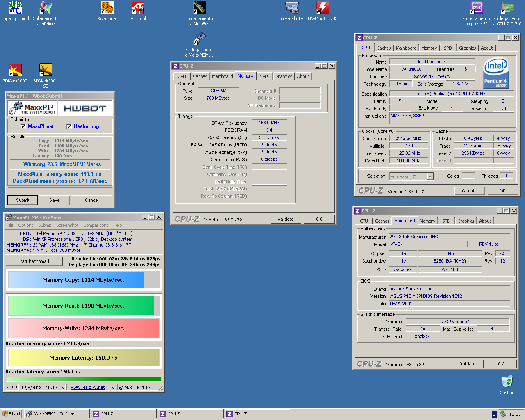Click HWbot.org 23.6 MaxxMEM² Marks text
Image resolution: width=525 pixels, height=420 pixels.
pyautogui.click(x=60, y=164)
